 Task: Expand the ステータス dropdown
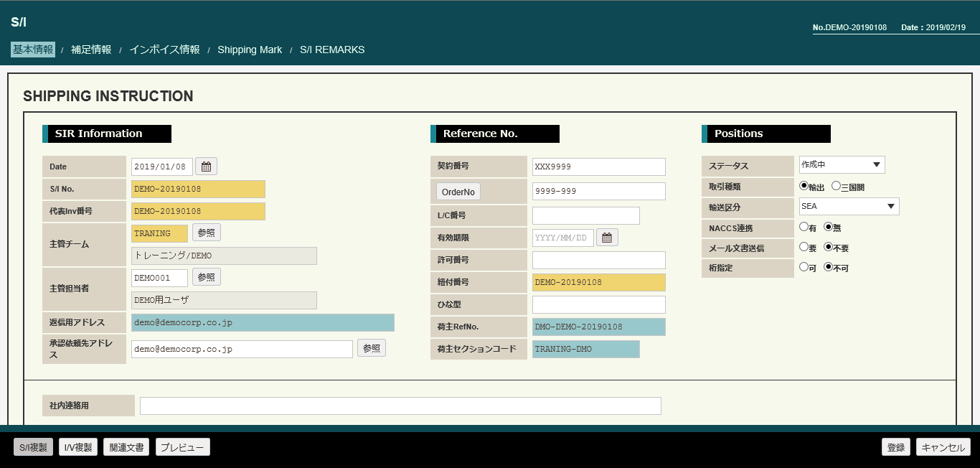[x=842, y=165]
